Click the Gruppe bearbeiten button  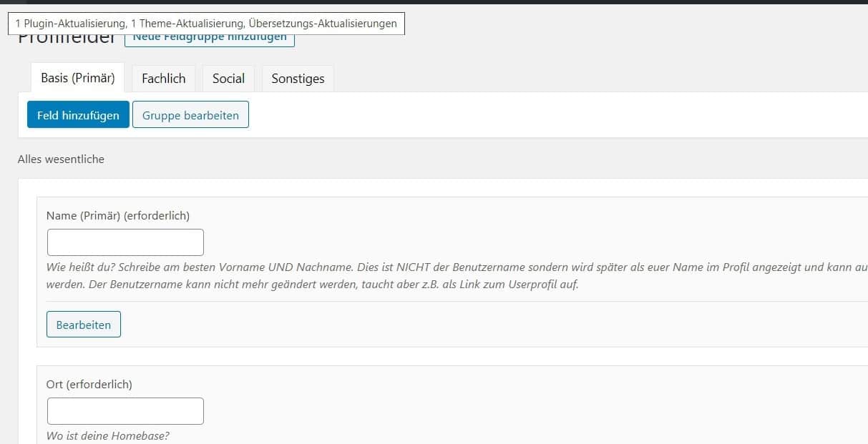point(190,115)
